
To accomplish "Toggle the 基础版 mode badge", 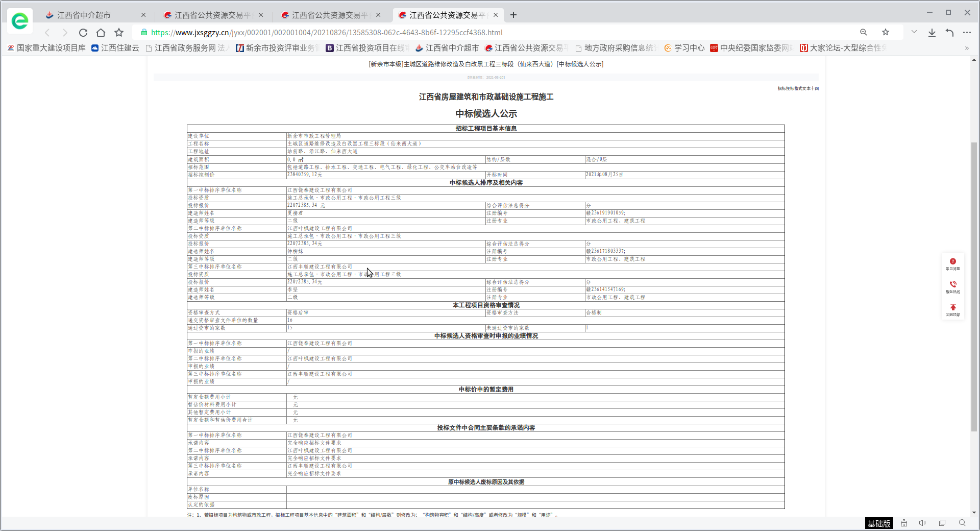I will point(879,523).
